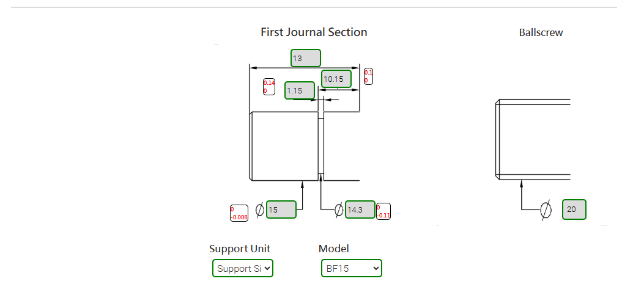Viewport: 644px width, 295px height.
Task: Click the diameter symbol beside the 15 field
Action: point(259,210)
